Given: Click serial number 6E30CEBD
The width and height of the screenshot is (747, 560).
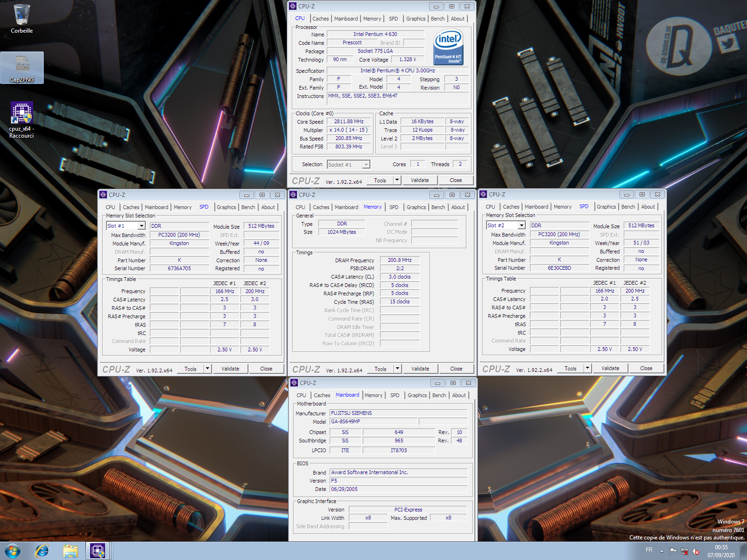Looking at the screenshot, I should pyautogui.click(x=559, y=268).
